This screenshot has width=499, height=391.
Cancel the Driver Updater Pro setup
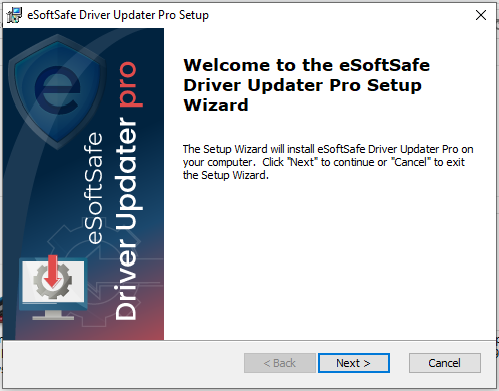click(445, 363)
